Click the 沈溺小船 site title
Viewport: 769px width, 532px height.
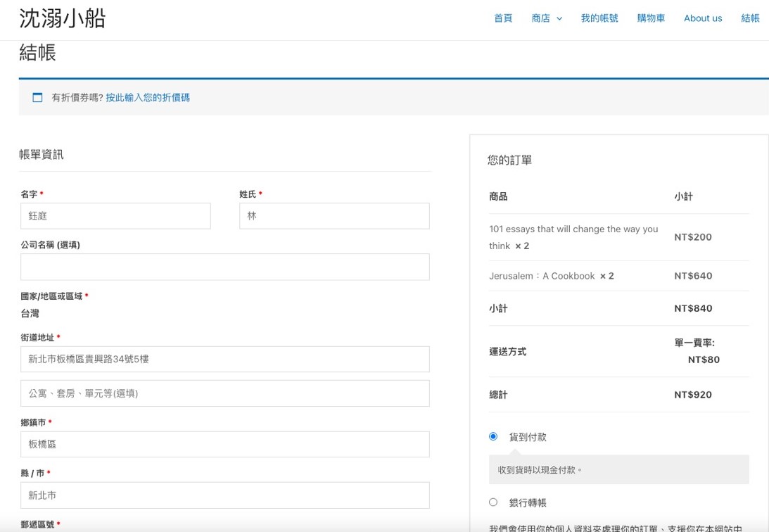tap(62, 18)
